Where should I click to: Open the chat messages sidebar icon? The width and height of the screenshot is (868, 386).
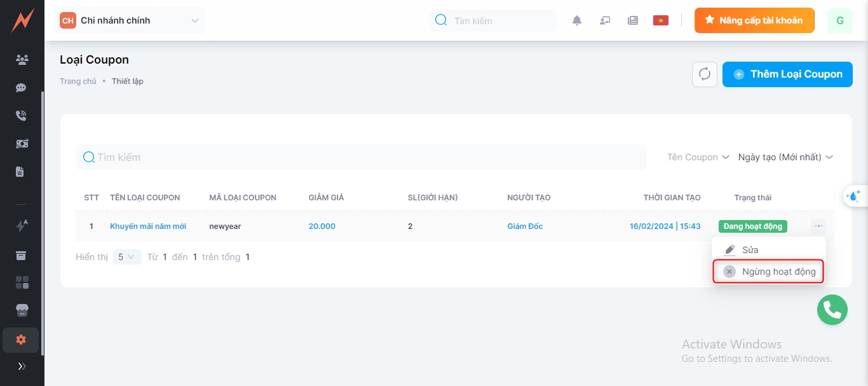pyautogui.click(x=22, y=88)
